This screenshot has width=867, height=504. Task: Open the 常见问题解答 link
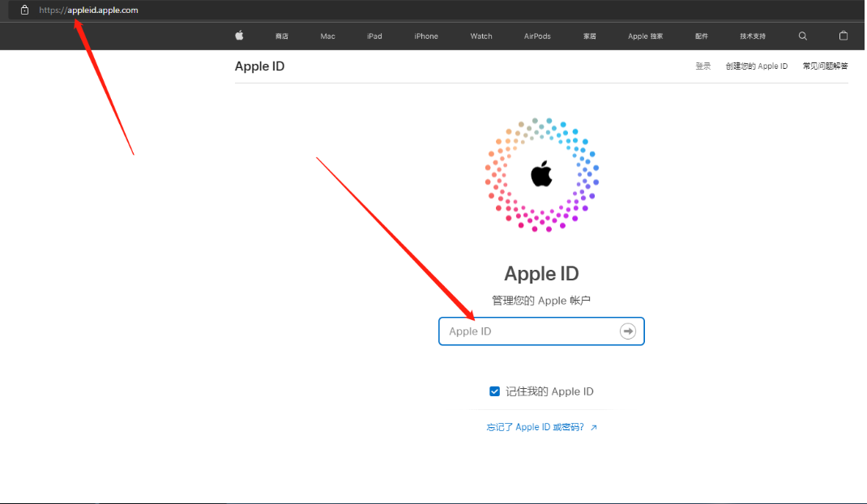825,66
